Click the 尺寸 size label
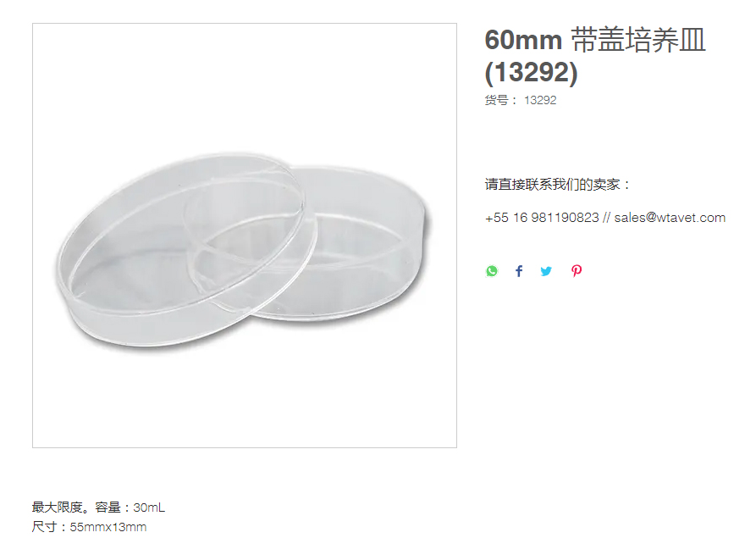Image resolution: width=756 pixels, height=538 pixels. [x=44, y=526]
